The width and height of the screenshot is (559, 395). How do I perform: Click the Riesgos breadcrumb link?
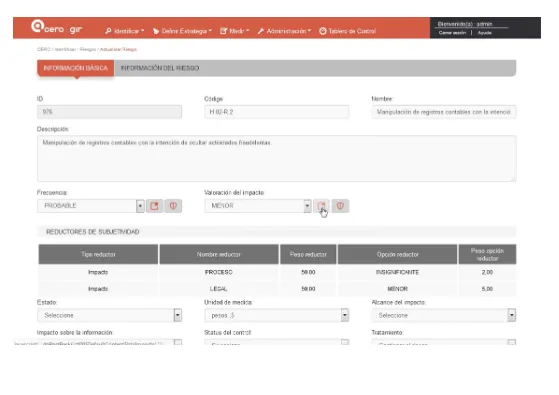coord(88,49)
